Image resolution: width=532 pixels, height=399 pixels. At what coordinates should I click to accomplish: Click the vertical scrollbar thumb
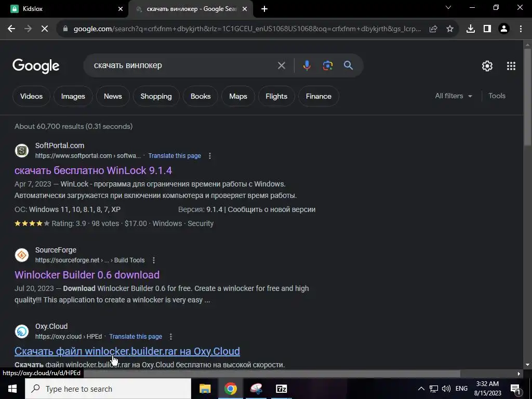(527, 97)
